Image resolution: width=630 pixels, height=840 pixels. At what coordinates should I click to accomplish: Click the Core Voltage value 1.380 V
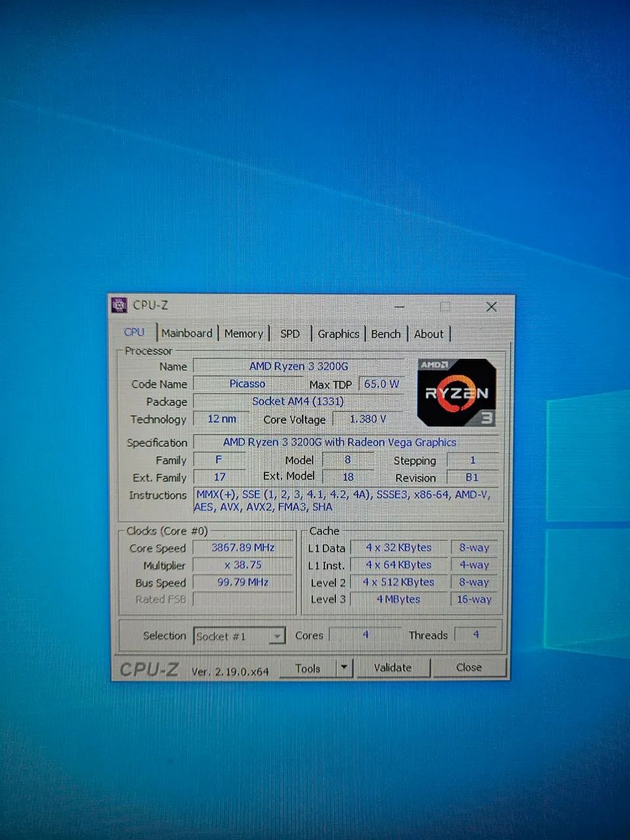[368, 419]
